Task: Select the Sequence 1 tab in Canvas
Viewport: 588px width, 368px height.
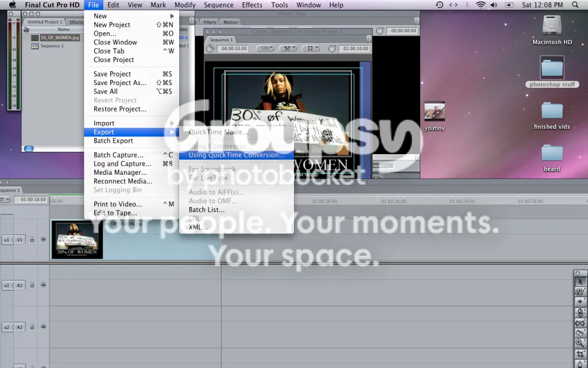Action: tap(221, 40)
